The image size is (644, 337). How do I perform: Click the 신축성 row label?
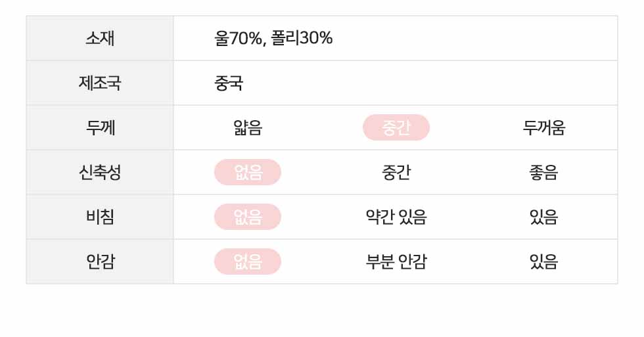(x=100, y=172)
